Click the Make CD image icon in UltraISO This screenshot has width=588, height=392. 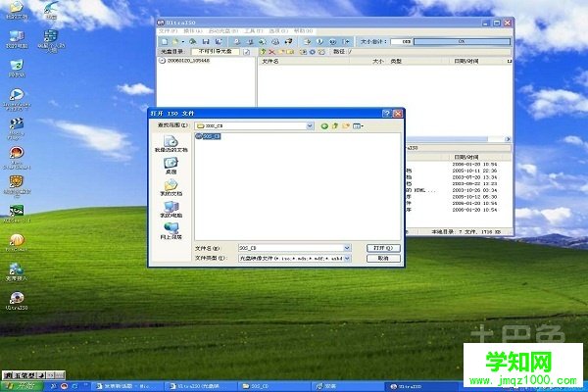[x=237, y=41]
